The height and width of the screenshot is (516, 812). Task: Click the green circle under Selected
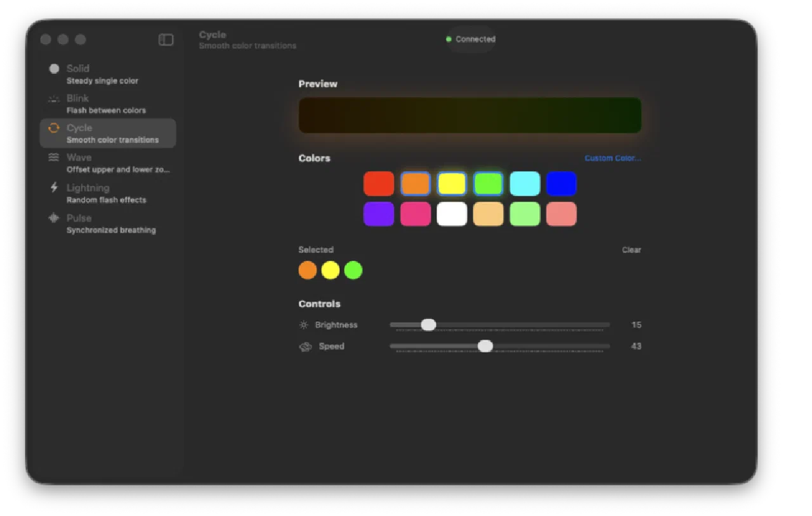tap(353, 271)
